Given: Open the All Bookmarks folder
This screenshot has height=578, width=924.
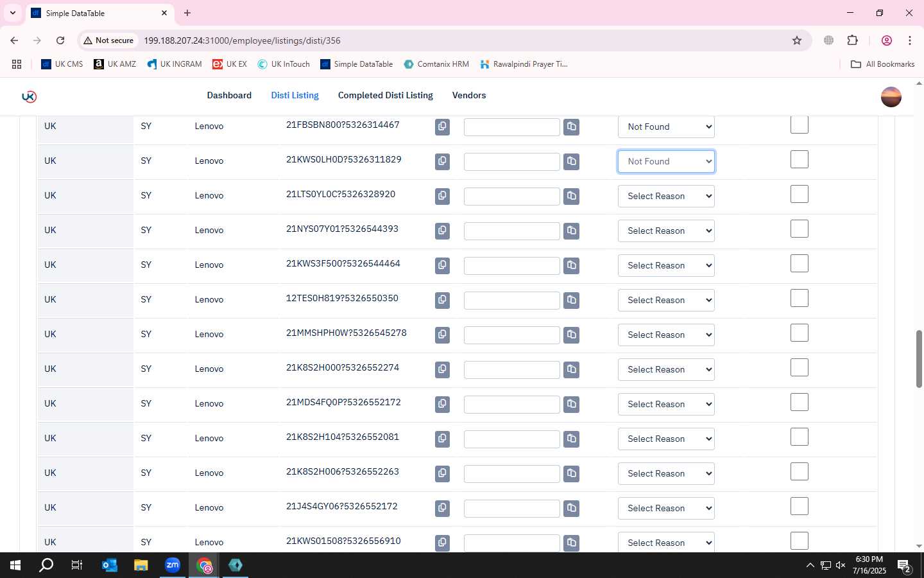Looking at the screenshot, I should click(x=882, y=64).
